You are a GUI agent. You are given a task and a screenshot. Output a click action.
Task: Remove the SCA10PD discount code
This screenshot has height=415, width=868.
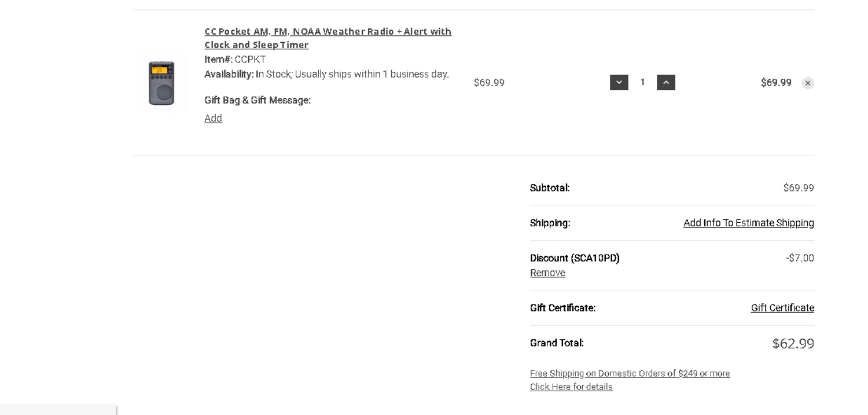click(547, 273)
